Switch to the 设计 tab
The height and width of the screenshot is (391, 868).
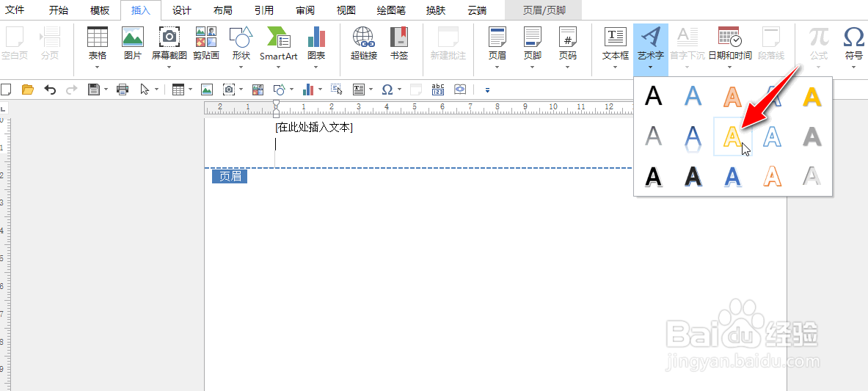click(181, 10)
